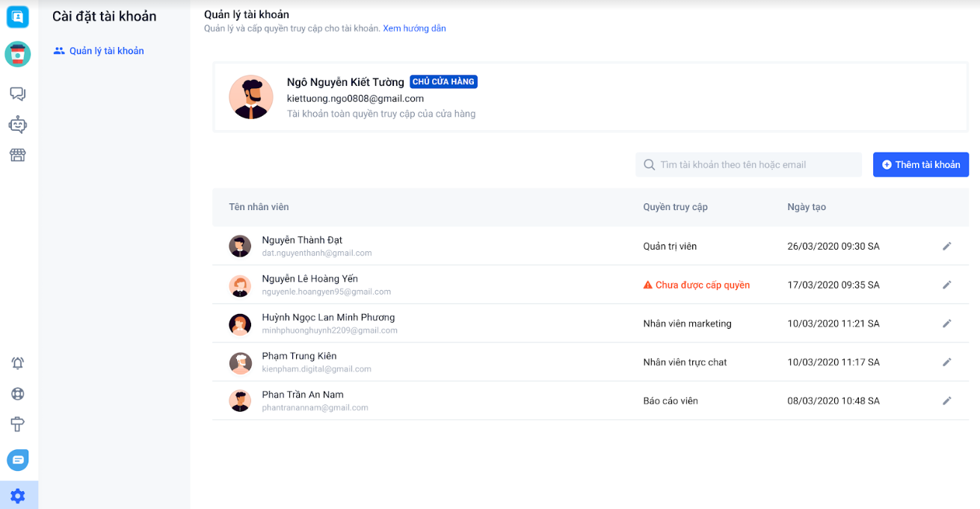Click the signpost icon in sidebar
The width and height of the screenshot is (980, 509).
18,425
